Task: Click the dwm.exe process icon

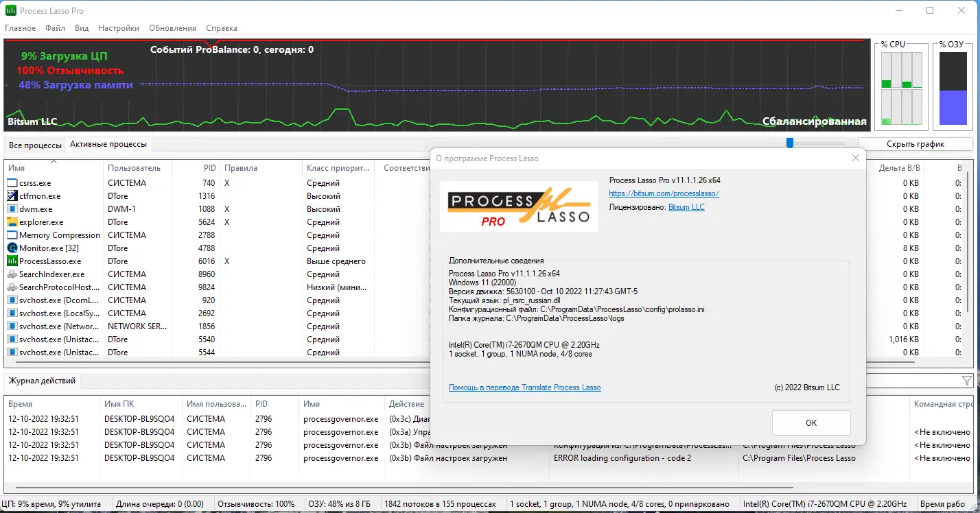Action: 12,209
